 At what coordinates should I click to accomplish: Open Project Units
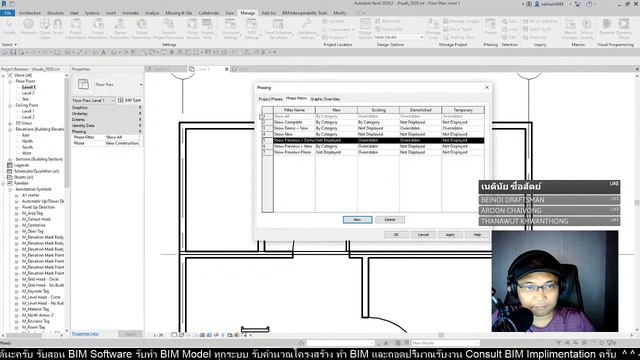207,28
